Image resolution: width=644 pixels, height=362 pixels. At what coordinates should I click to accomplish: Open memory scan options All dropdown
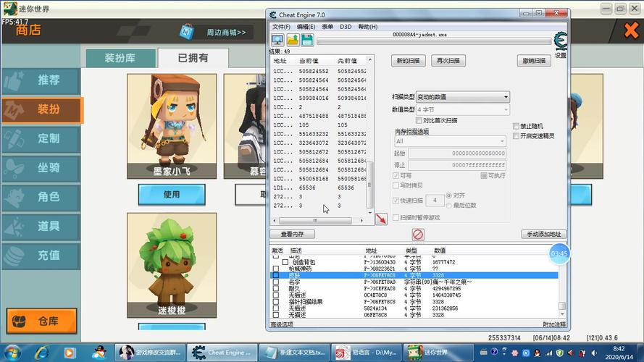coord(450,141)
